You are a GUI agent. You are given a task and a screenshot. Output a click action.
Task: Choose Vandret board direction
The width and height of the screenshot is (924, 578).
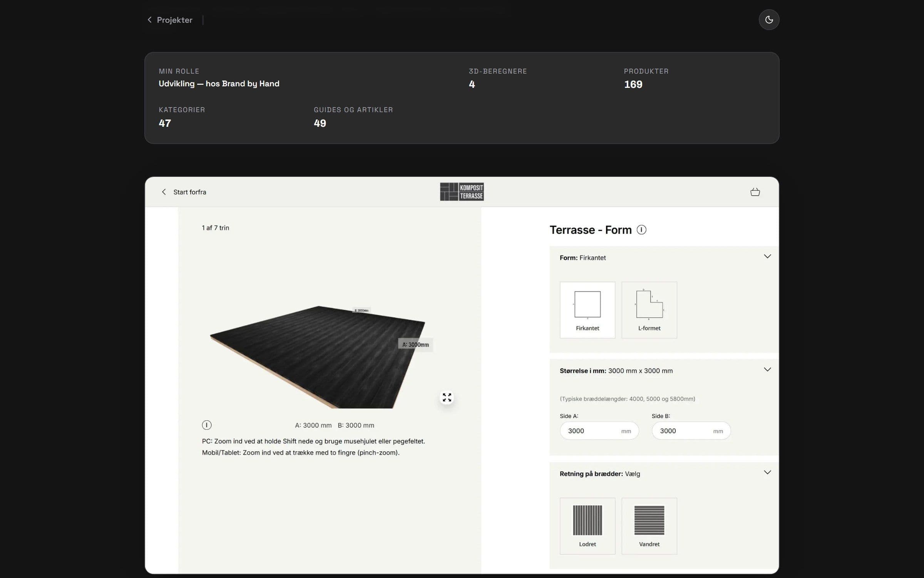(x=649, y=526)
